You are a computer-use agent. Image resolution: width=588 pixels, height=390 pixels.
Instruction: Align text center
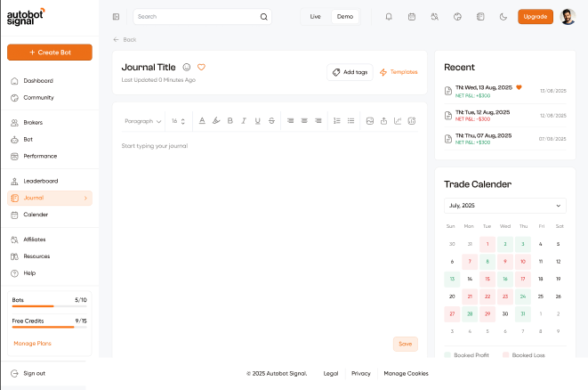pos(304,121)
